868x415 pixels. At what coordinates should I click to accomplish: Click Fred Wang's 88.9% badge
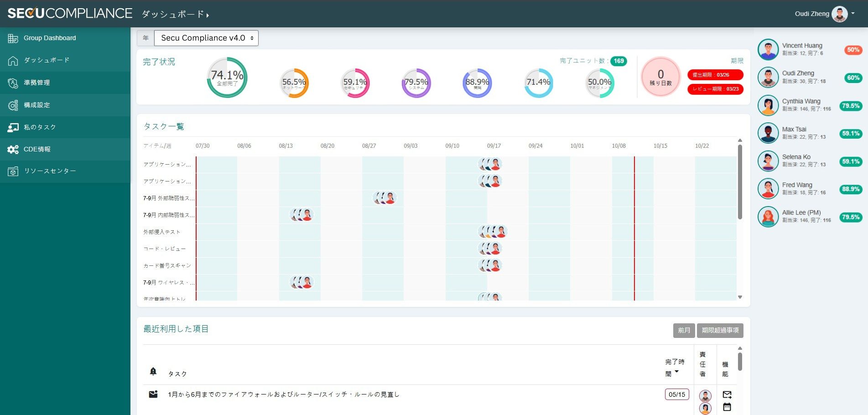click(x=851, y=189)
